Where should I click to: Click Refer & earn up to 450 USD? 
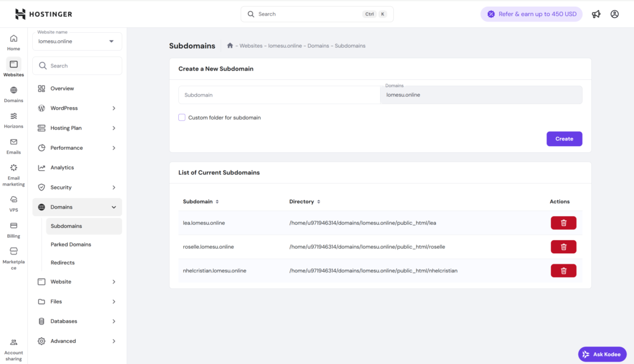pos(531,14)
